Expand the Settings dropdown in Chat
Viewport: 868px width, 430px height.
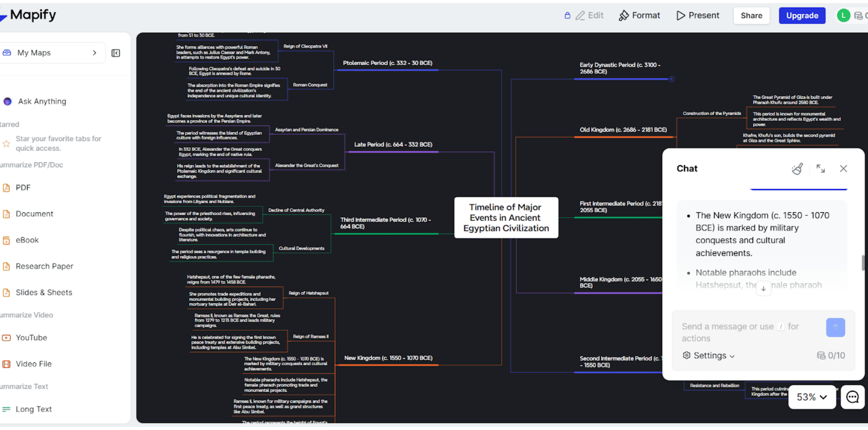709,355
